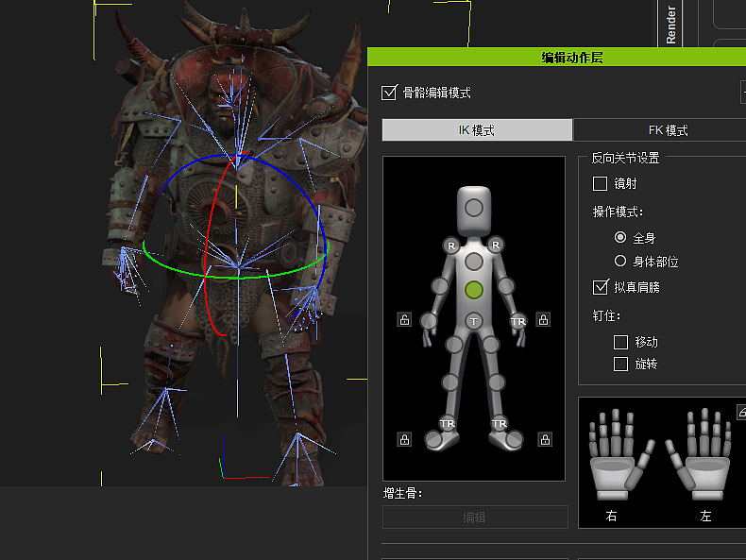Select the left knee joint

coord(496,382)
